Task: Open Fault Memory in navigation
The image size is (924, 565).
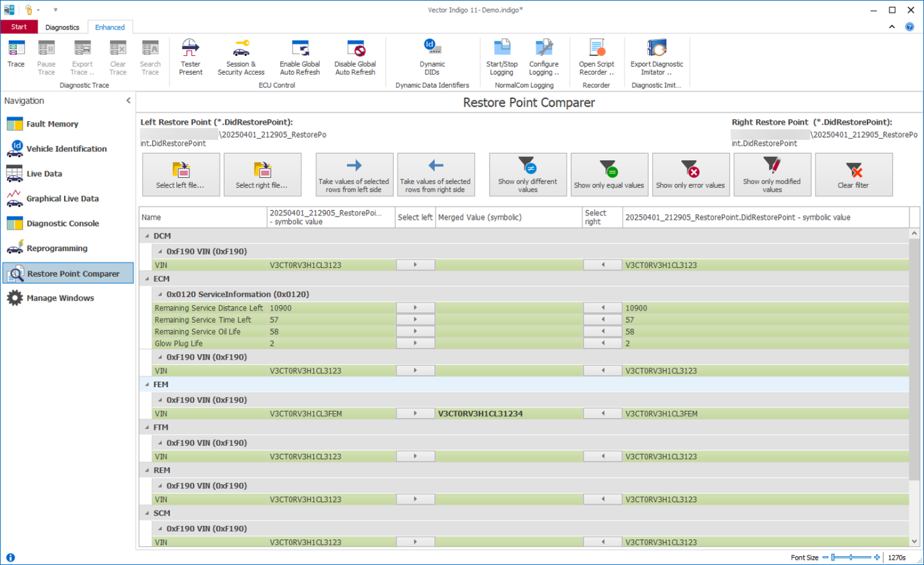Action: click(x=68, y=124)
